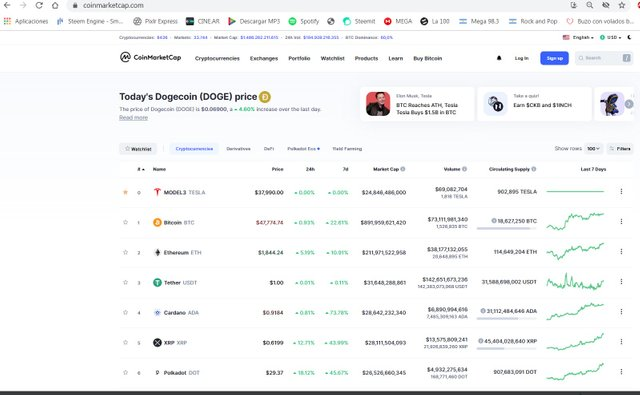
Task: Bookmark page with star icon in address bar
Action: (622, 5)
